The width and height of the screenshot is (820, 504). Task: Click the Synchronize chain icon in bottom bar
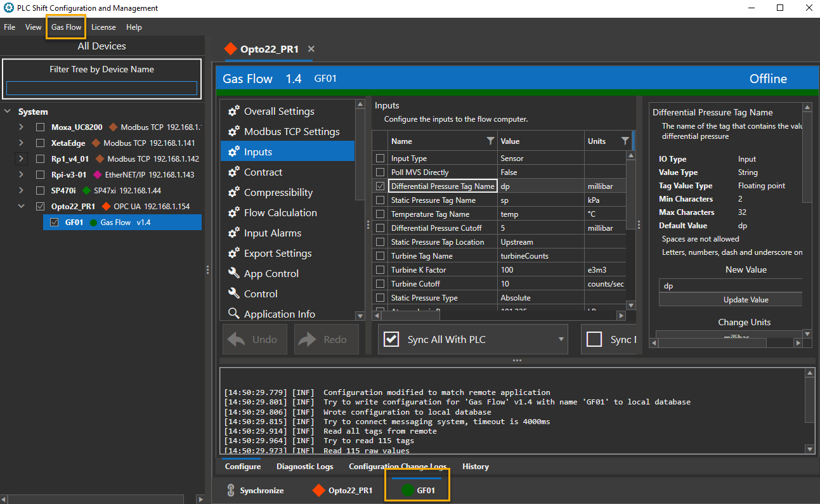click(x=231, y=491)
